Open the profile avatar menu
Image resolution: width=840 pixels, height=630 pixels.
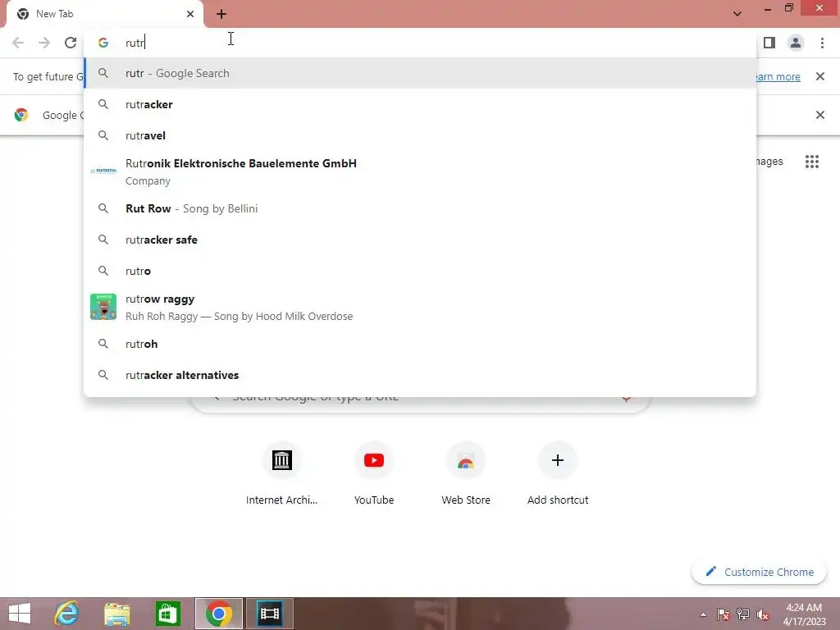(x=796, y=43)
